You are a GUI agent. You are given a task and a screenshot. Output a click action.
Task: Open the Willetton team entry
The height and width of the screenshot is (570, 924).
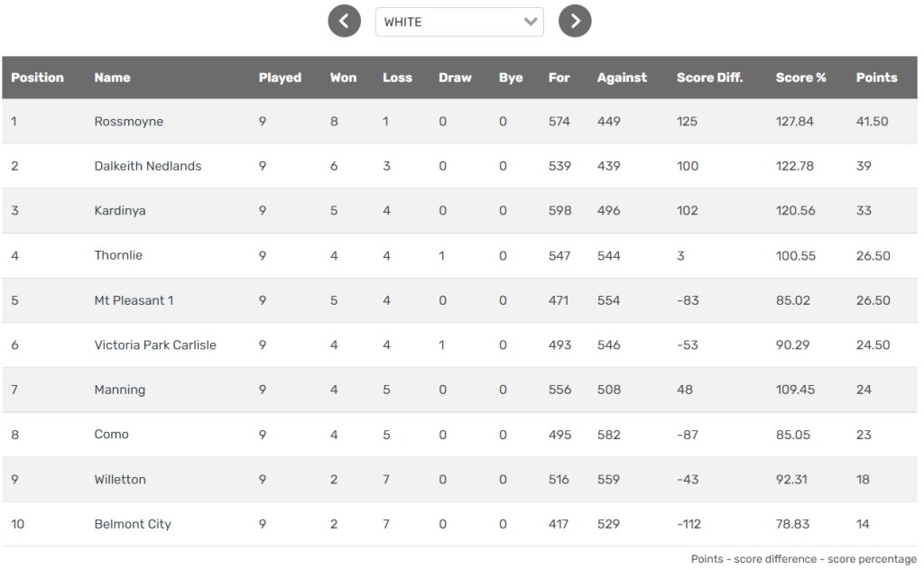(x=120, y=479)
